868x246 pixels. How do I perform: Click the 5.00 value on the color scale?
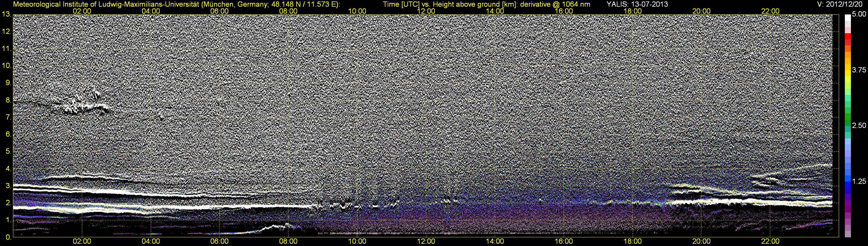point(859,14)
